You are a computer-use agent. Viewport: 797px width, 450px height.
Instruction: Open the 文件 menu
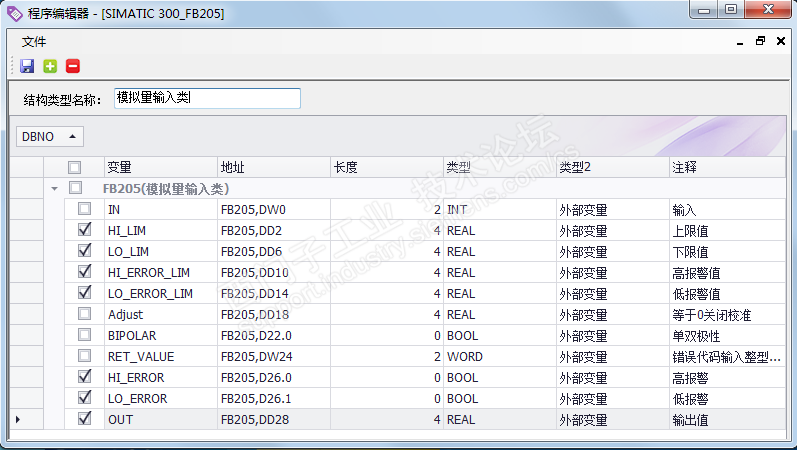point(34,42)
